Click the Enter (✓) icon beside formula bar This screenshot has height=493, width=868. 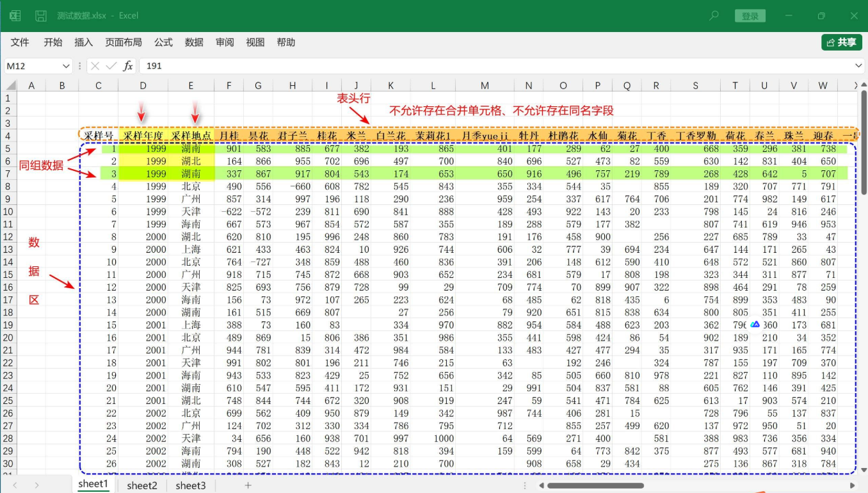coord(110,65)
